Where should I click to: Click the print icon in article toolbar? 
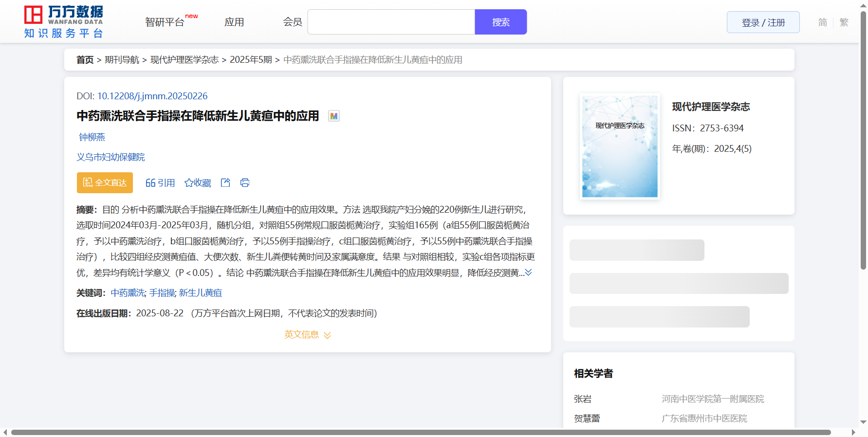245,182
